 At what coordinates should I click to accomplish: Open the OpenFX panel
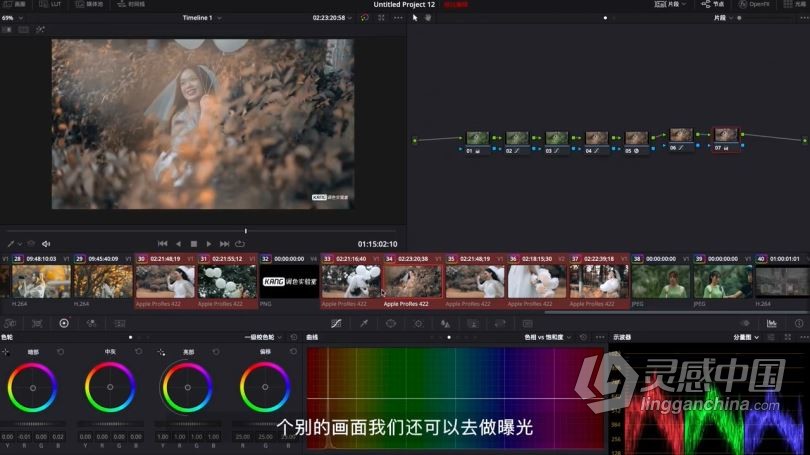[754, 4]
